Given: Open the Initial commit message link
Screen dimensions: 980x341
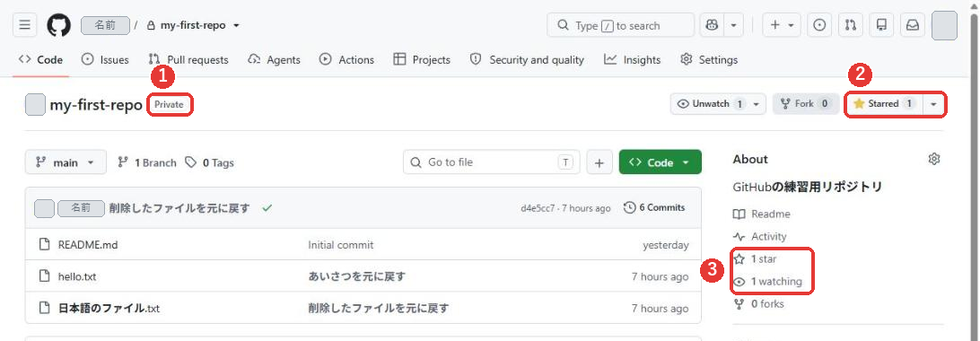Looking at the screenshot, I should click(x=341, y=245).
